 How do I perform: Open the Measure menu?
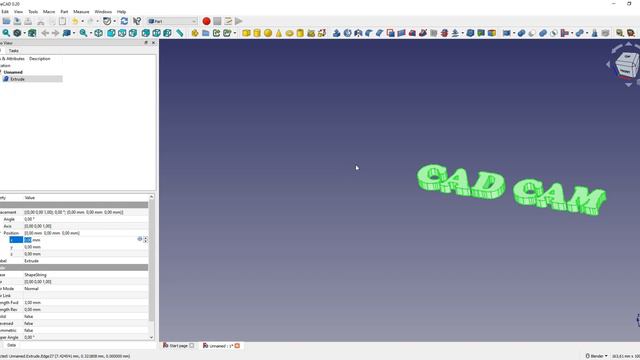[x=81, y=12]
